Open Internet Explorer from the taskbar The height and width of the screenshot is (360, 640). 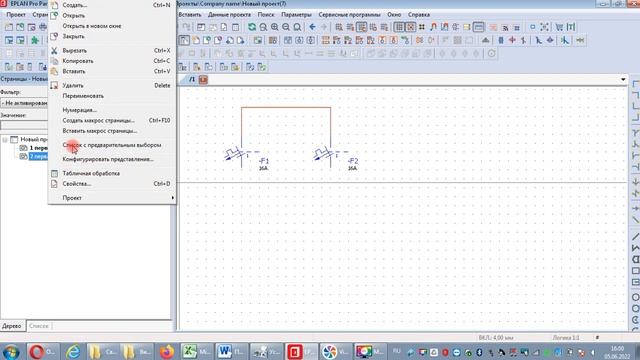click(73, 352)
